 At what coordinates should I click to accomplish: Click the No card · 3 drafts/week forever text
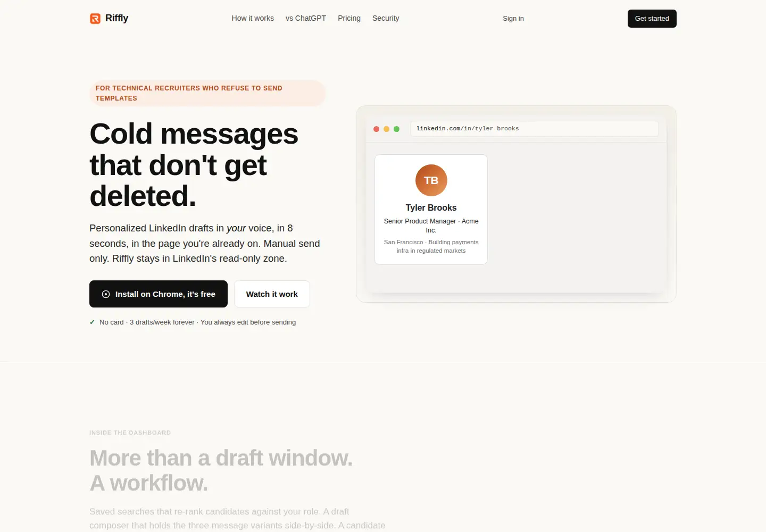(x=197, y=322)
